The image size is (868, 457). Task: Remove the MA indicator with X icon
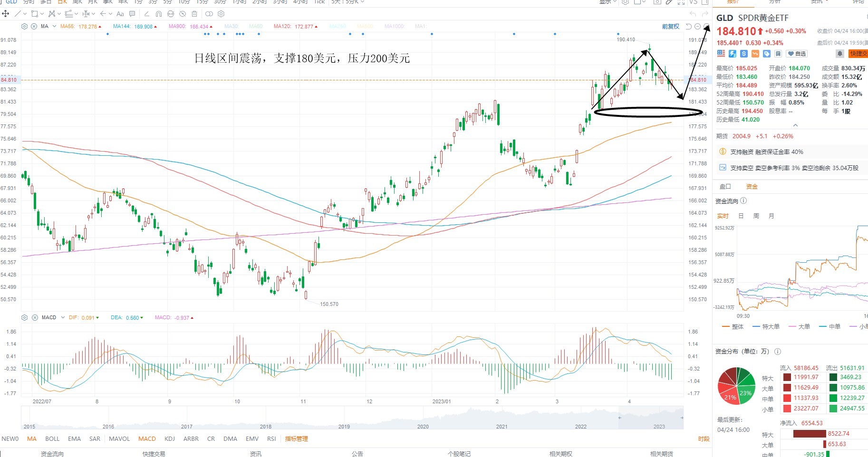[x=34, y=26]
